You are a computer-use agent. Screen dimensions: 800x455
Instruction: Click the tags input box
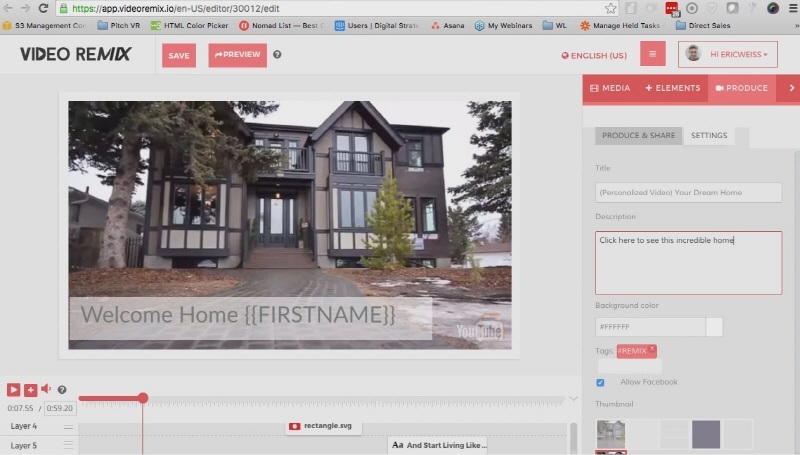click(630, 365)
